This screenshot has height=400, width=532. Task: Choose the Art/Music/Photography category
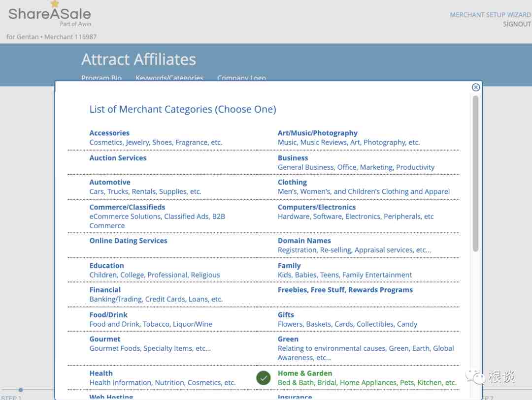(x=318, y=133)
